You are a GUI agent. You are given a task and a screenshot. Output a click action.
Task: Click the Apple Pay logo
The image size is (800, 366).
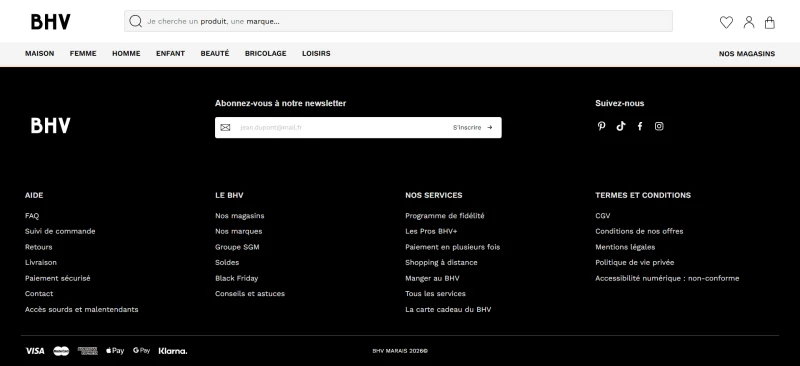[115, 351]
